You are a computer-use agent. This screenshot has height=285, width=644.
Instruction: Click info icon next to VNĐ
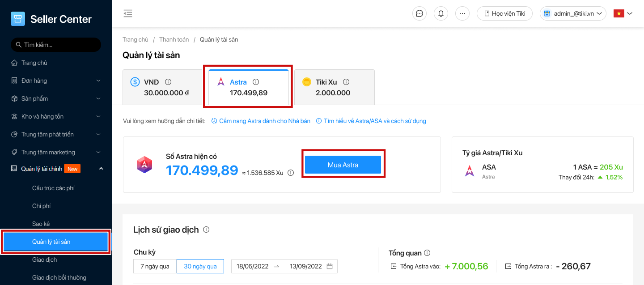(168, 82)
